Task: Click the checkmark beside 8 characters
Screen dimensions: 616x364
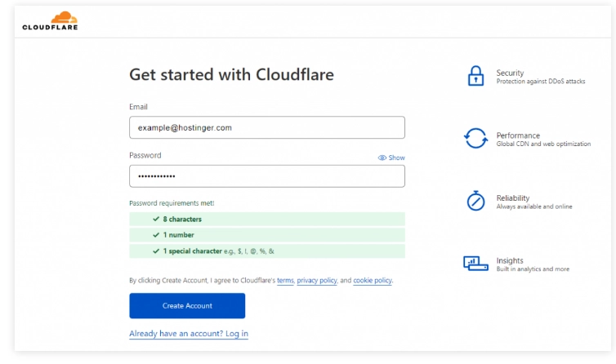Action: [156, 219]
